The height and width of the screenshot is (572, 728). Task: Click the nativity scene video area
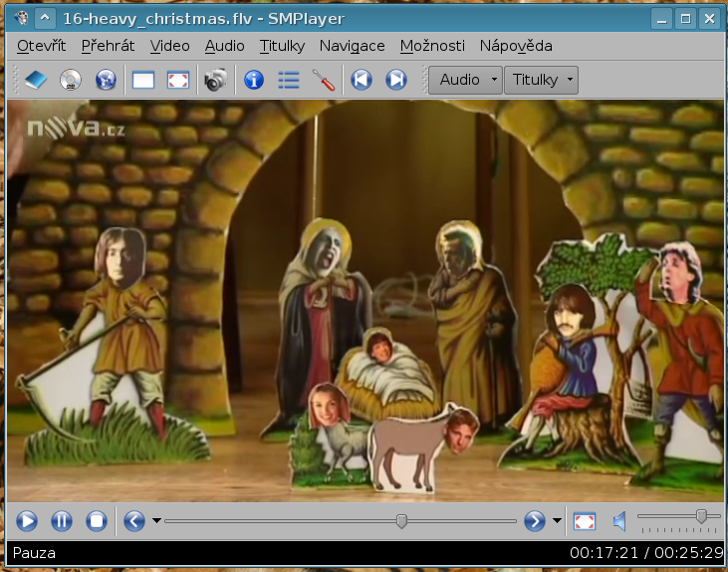click(364, 301)
